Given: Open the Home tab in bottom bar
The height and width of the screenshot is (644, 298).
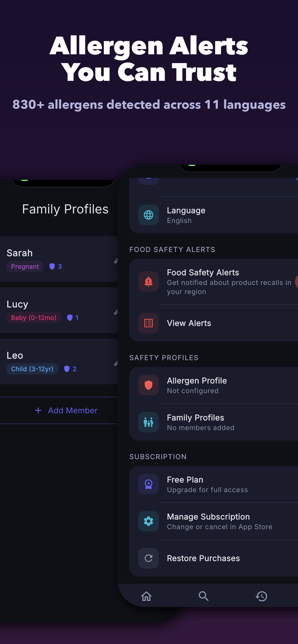Looking at the screenshot, I should 146,596.
